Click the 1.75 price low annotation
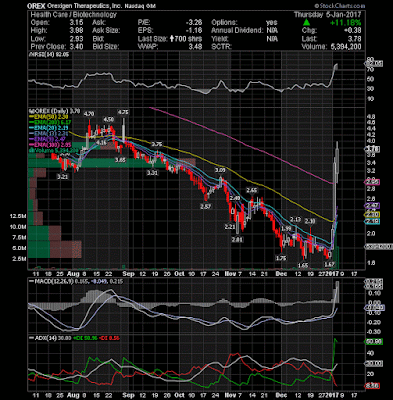Image resolution: width=393 pixels, height=400 pixels. (x=282, y=258)
